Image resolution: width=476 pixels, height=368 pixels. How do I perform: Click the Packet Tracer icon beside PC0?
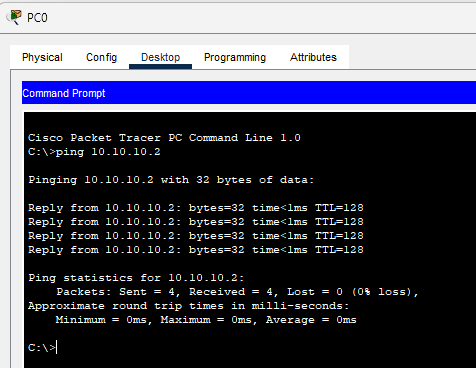click(x=14, y=17)
